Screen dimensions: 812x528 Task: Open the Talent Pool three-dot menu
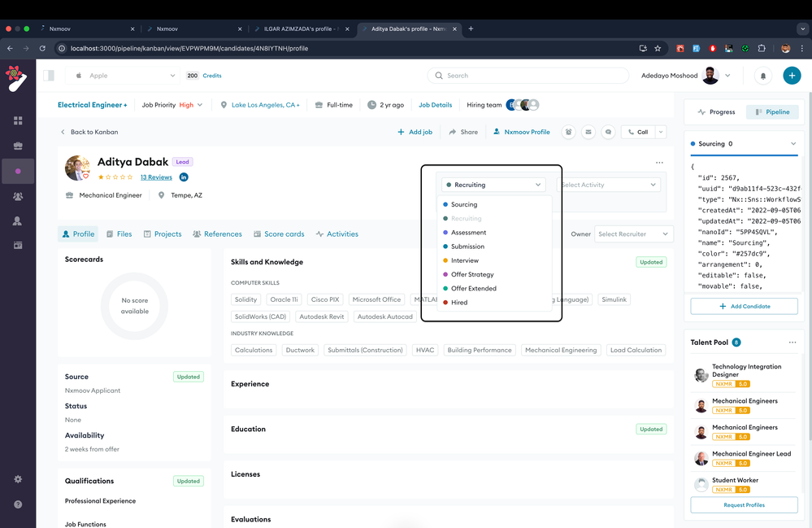click(792, 343)
